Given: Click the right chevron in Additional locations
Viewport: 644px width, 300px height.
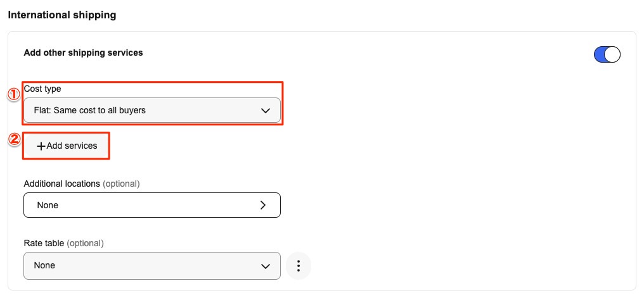Looking at the screenshot, I should click(263, 205).
